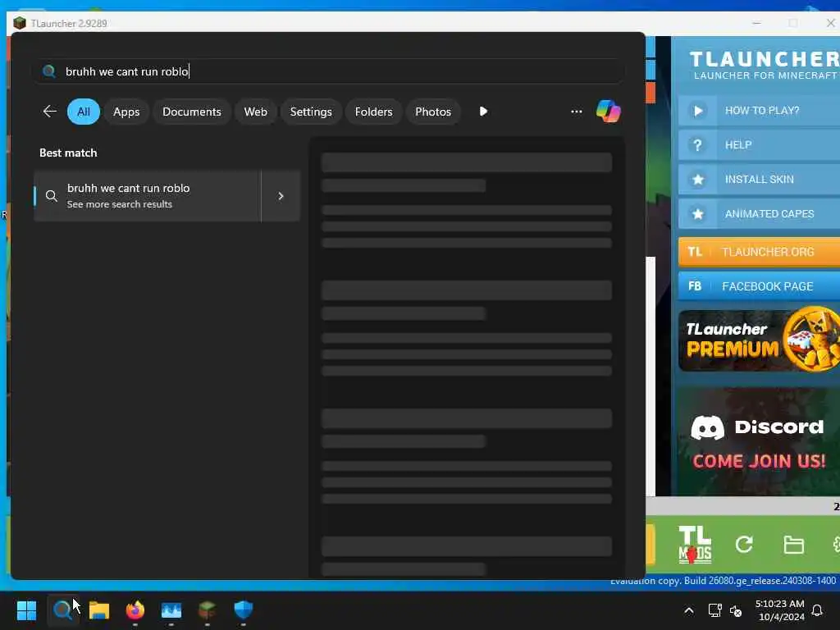The image size is (840, 630).
Task: Click the TLauncher Premium banner
Action: [x=759, y=340]
